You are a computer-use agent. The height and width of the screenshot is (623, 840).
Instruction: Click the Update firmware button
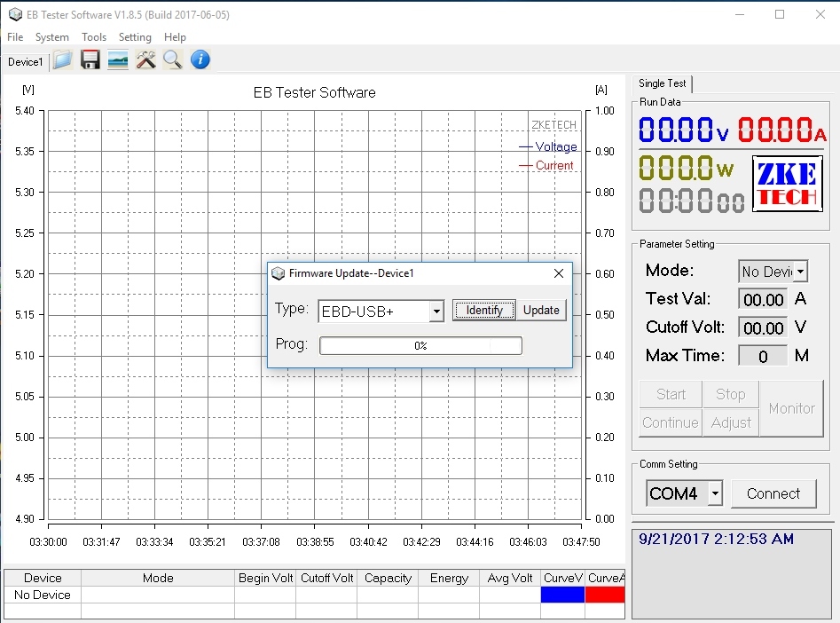[x=541, y=310]
